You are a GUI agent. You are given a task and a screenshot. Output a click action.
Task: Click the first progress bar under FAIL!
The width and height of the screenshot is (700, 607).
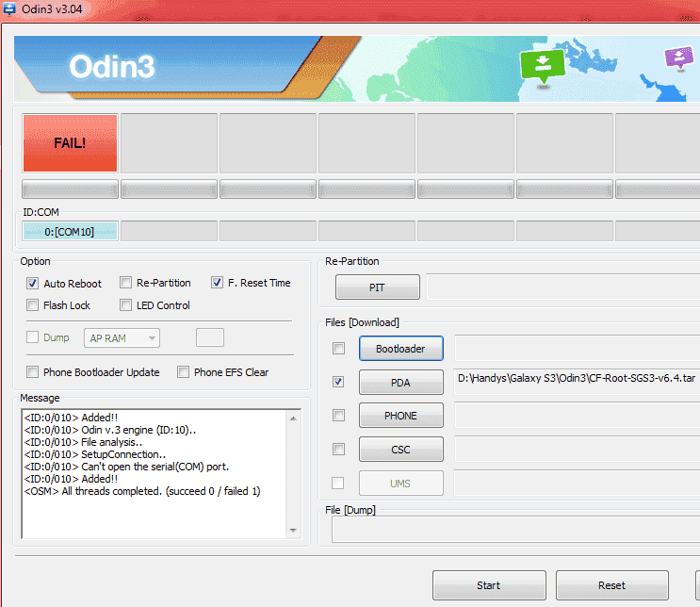click(70, 189)
